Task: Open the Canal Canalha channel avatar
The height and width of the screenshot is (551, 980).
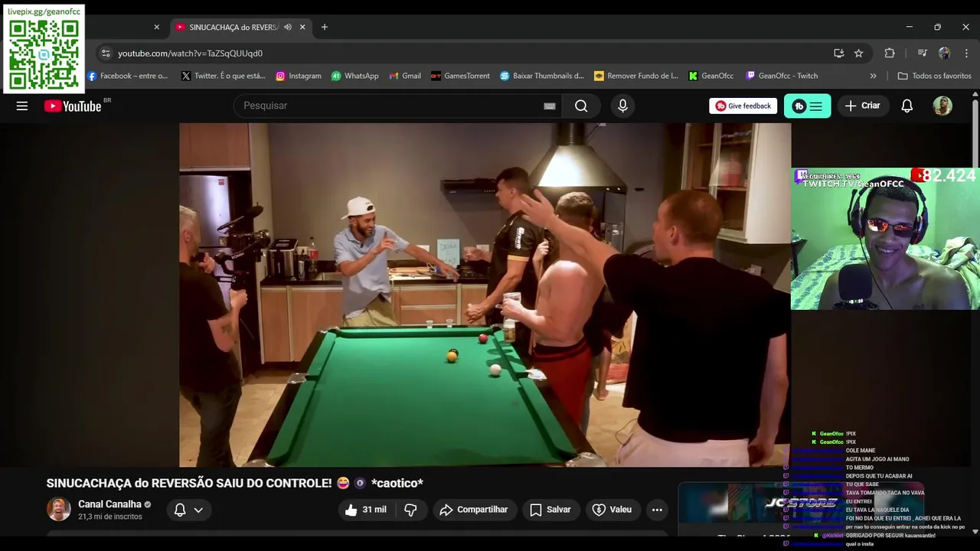Action: point(59,509)
